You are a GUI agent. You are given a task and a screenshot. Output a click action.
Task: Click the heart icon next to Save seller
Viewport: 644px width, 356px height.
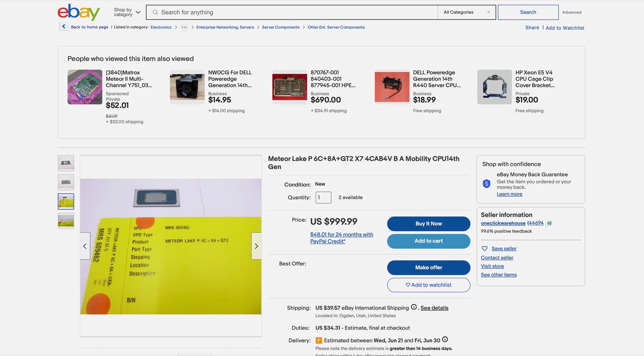485,248
